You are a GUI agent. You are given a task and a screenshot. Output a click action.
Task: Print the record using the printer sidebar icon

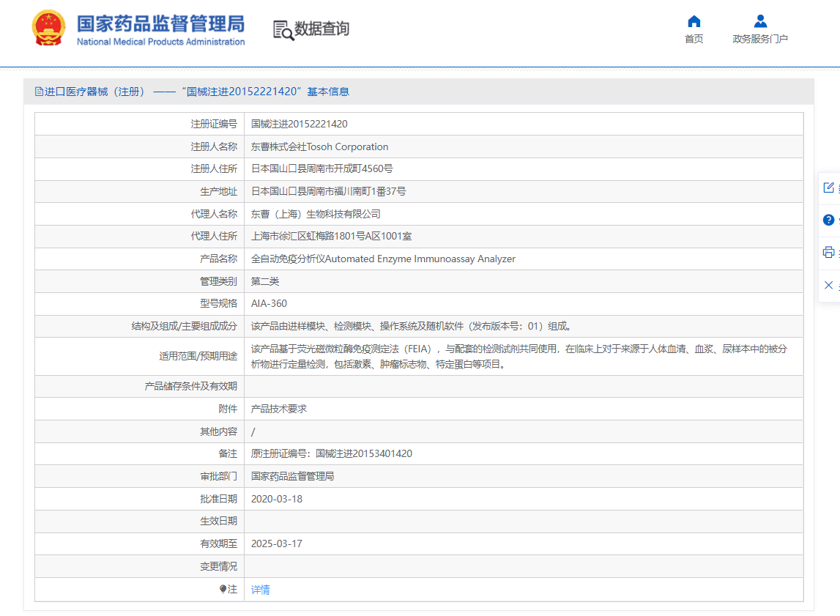(x=828, y=252)
